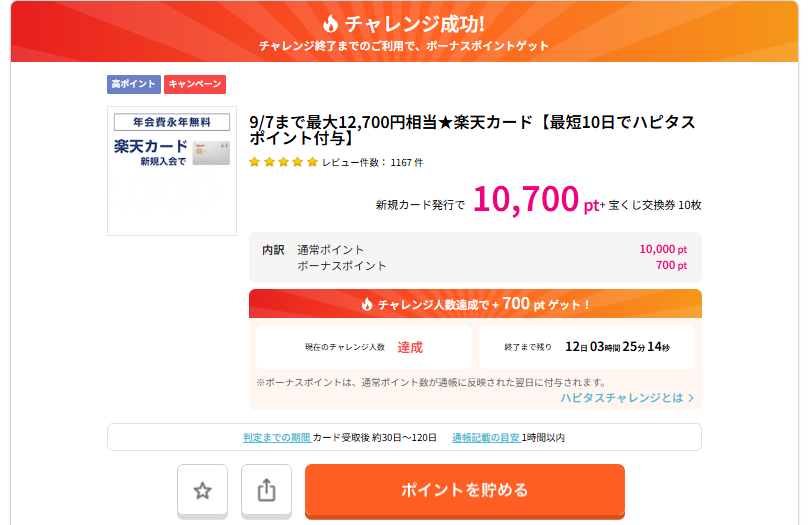This screenshot has width=809, height=525.
Task: Click the ボーナスポイント 700 pt row
Action: click(x=475, y=266)
